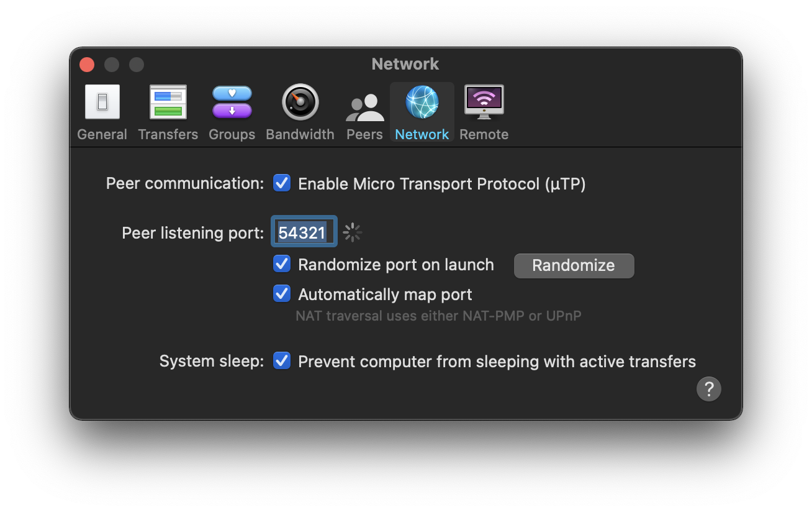Switch to the Bandwidth tab label
The width and height of the screenshot is (812, 512).
coord(300,134)
